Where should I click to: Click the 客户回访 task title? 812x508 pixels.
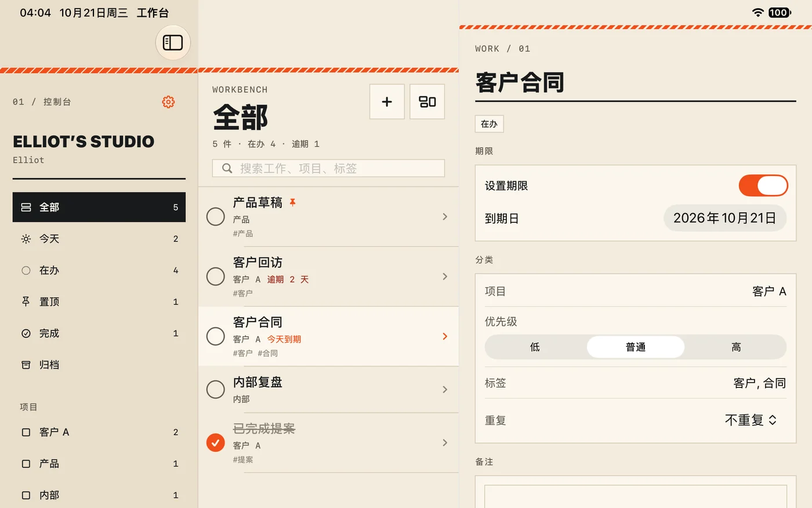click(258, 262)
